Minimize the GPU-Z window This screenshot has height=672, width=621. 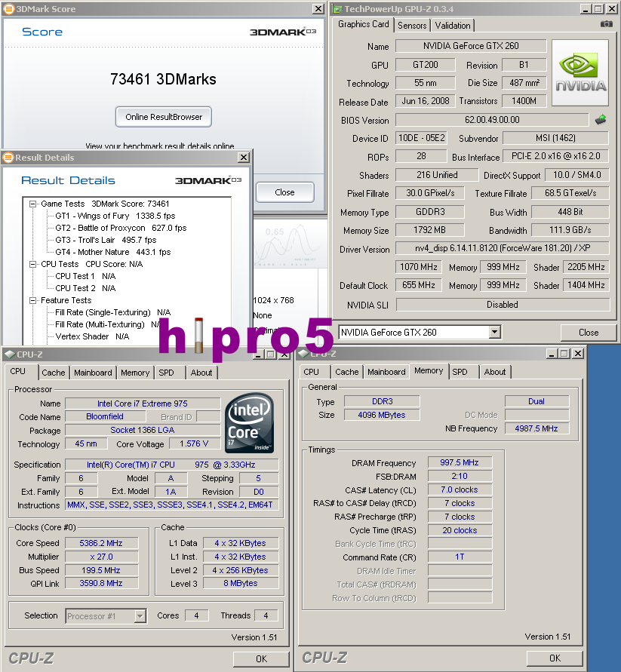point(586,8)
